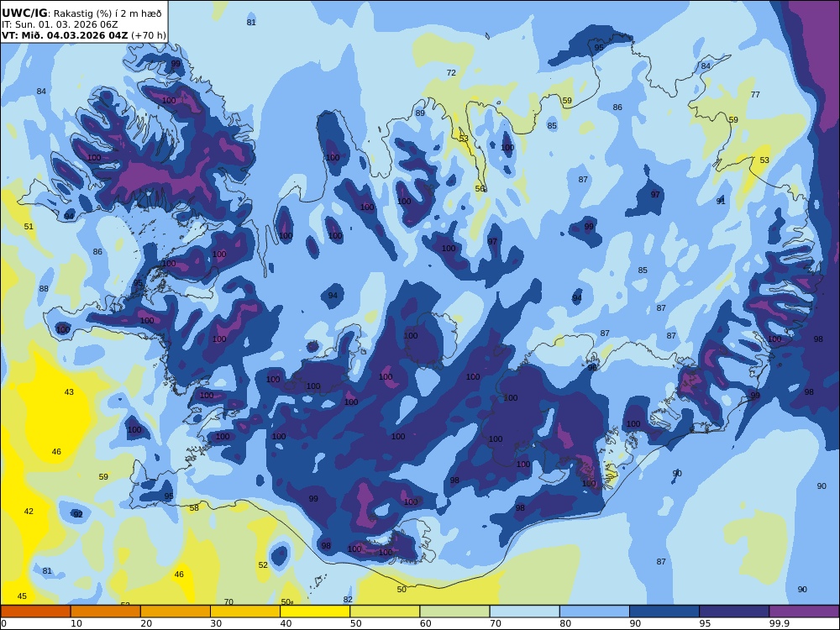Click the 'UWC/IG' title text

pos(24,13)
